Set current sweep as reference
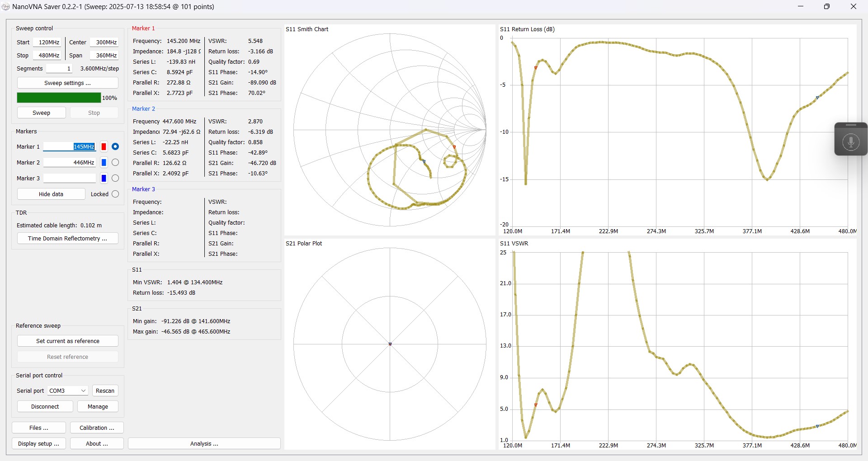This screenshot has width=868, height=461. [x=67, y=341]
